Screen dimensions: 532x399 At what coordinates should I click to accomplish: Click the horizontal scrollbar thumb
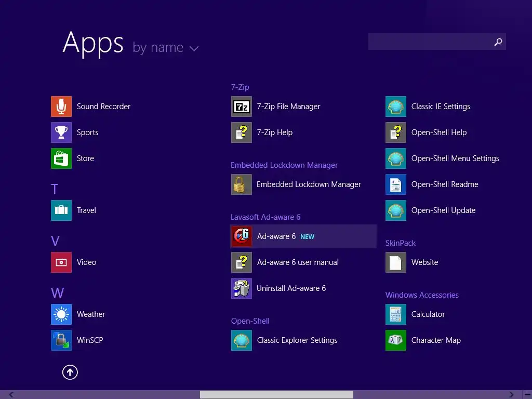[276, 395]
